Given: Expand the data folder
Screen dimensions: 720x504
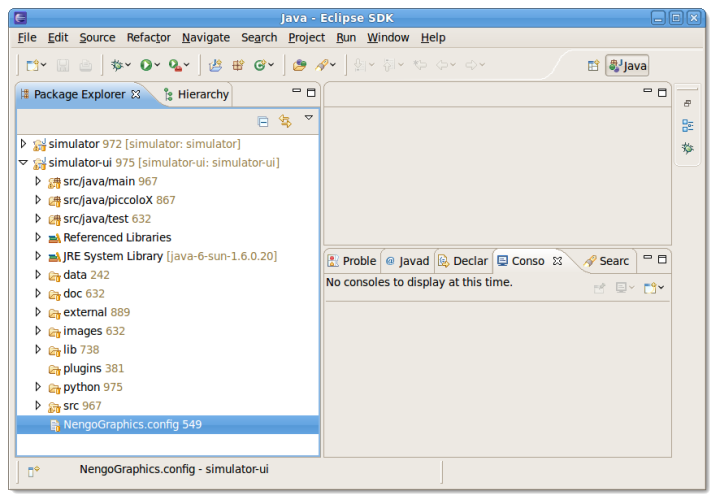Looking at the screenshot, I should click(38, 275).
